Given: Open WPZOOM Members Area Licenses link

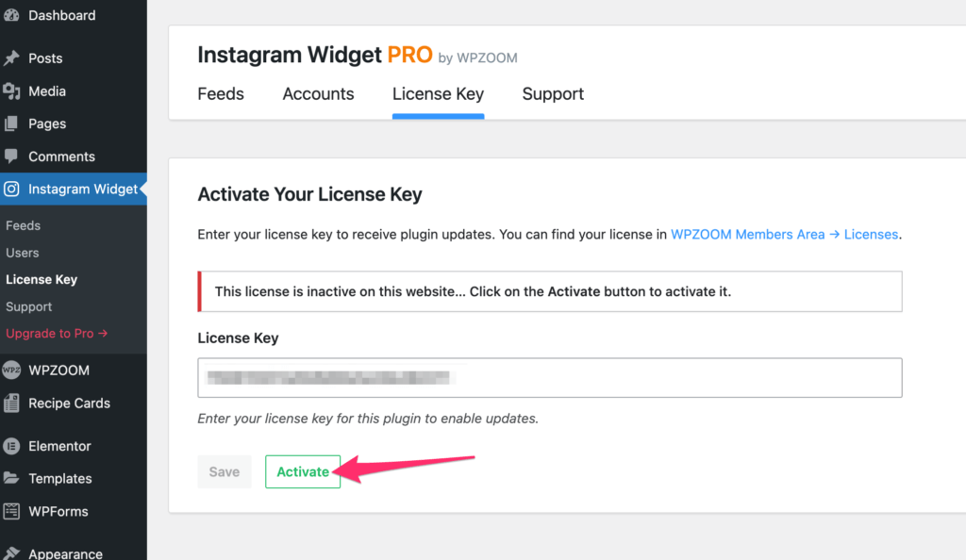Looking at the screenshot, I should click(784, 235).
